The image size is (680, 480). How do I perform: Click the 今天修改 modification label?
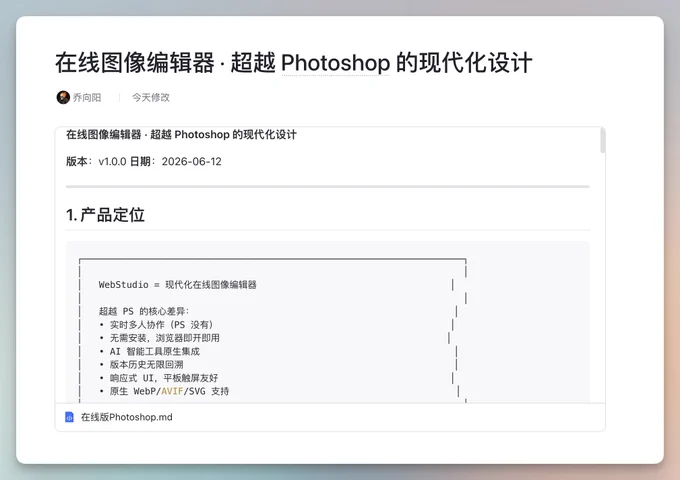[x=151, y=98]
